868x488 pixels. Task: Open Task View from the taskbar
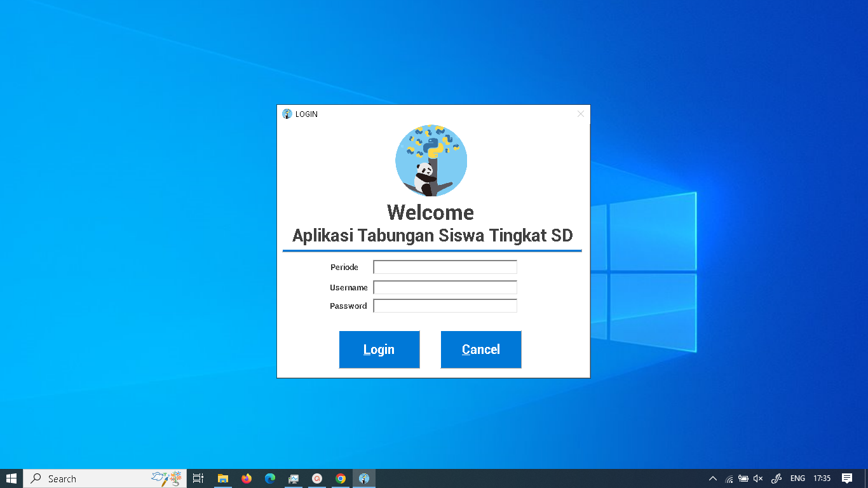(198, 478)
